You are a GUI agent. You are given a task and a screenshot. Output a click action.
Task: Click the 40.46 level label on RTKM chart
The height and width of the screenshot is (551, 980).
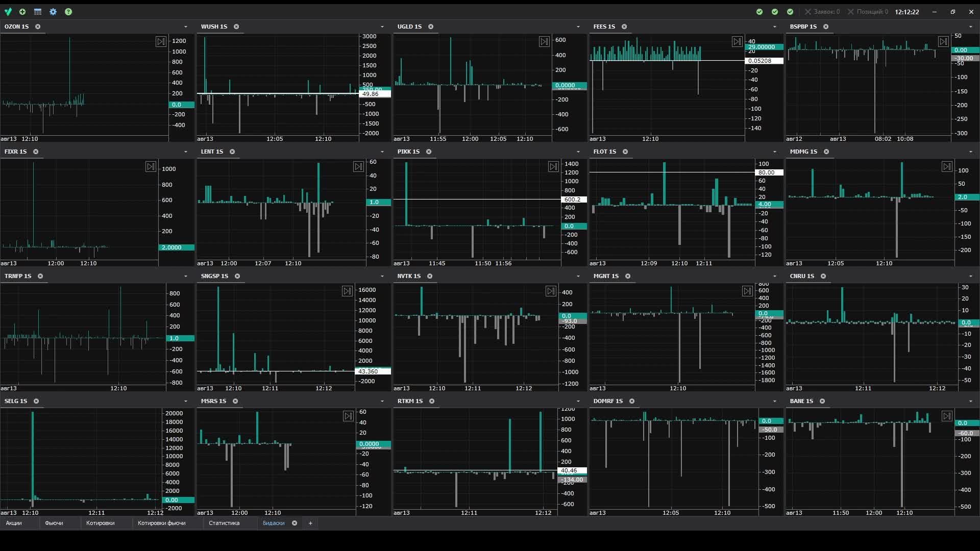pos(572,470)
